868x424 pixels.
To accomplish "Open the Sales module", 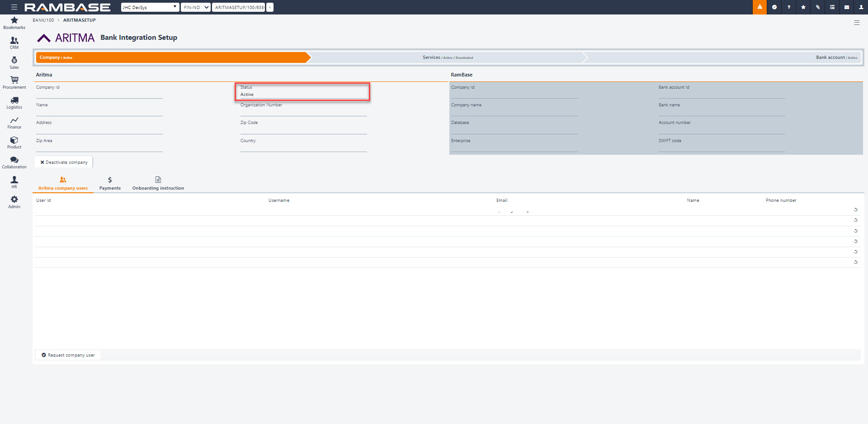I will click(14, 63).
